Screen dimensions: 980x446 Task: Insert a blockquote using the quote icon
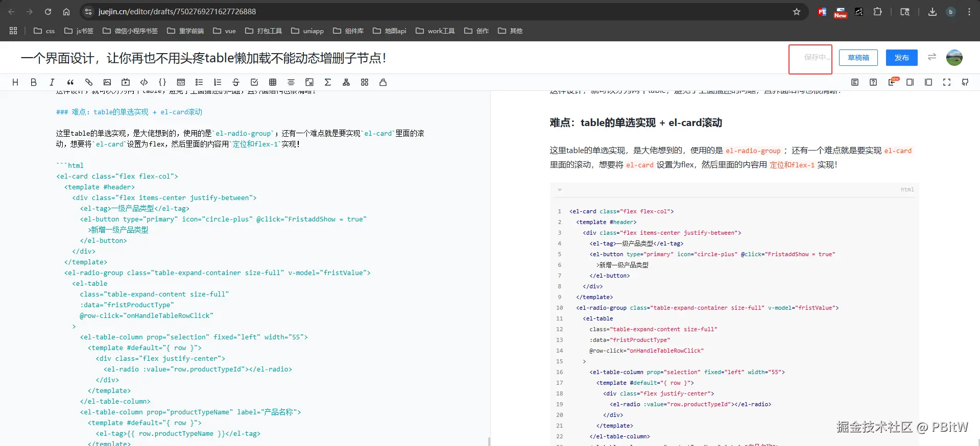[70, 82]
